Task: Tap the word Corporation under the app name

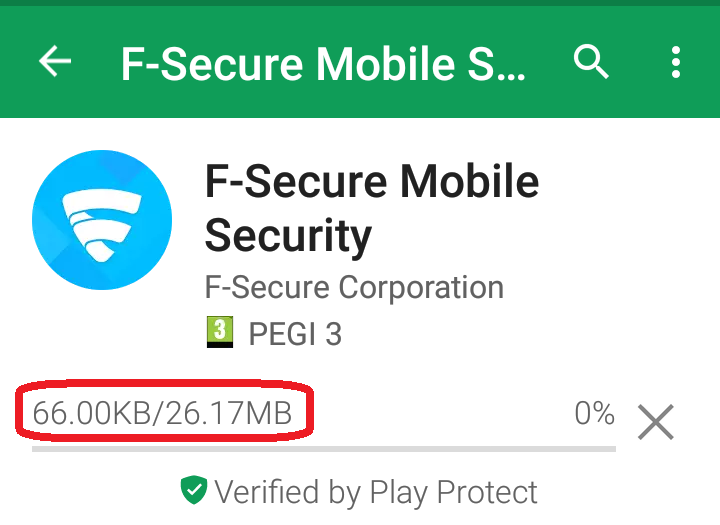Action: click(x=421, y=288)
